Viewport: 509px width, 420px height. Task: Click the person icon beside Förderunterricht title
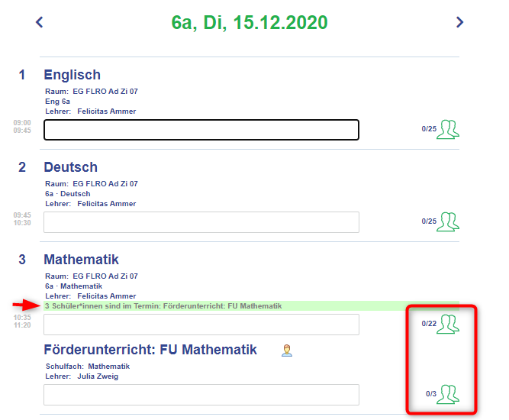point(287,351)
